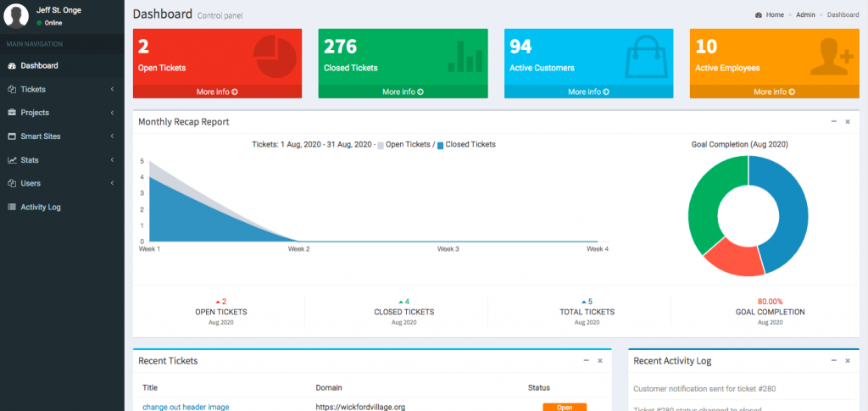The image size is (868, 411).
Task: Click the '276' closed tickets count
Action: point(341,47)
